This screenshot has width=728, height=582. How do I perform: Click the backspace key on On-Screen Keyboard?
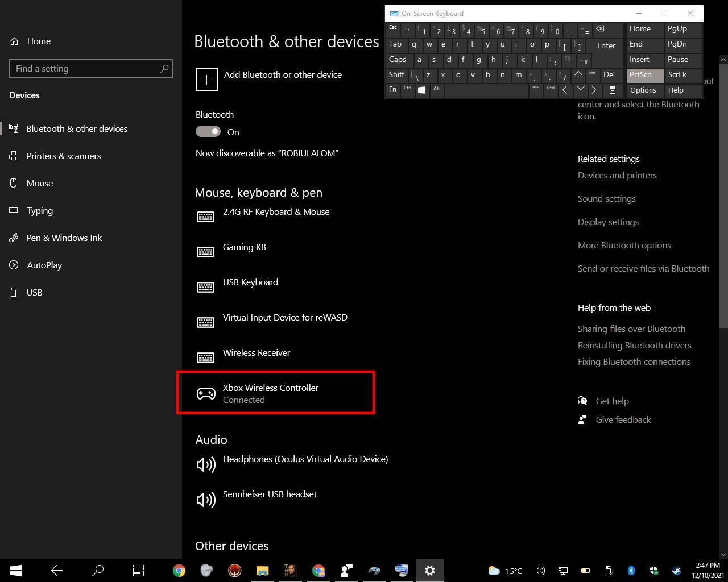pyautogui.click(x=607, y=30)
